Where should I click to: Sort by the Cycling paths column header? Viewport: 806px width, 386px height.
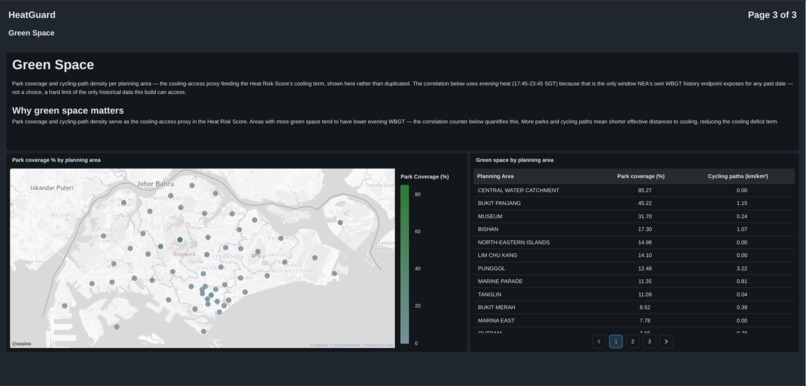pyautogui.click(x=738, y=176)
